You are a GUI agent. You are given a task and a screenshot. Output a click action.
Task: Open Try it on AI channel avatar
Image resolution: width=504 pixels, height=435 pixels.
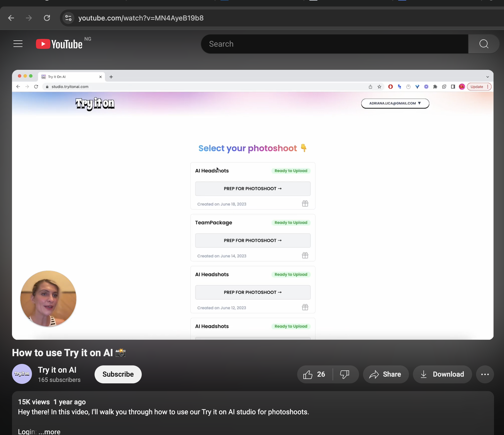pos(22,374)
